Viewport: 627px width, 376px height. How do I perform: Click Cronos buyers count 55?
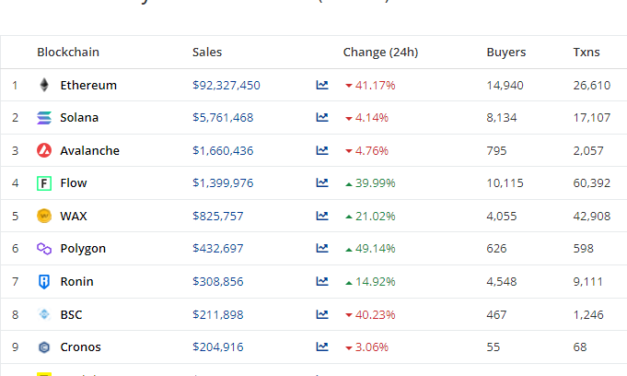[493, 347]
